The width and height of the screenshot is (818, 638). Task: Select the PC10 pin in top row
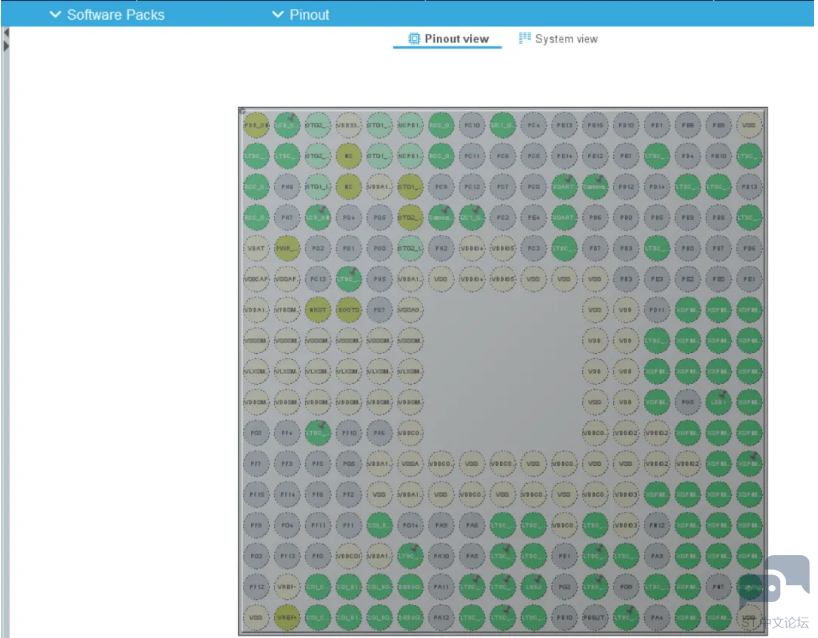(x=472, y=125)
